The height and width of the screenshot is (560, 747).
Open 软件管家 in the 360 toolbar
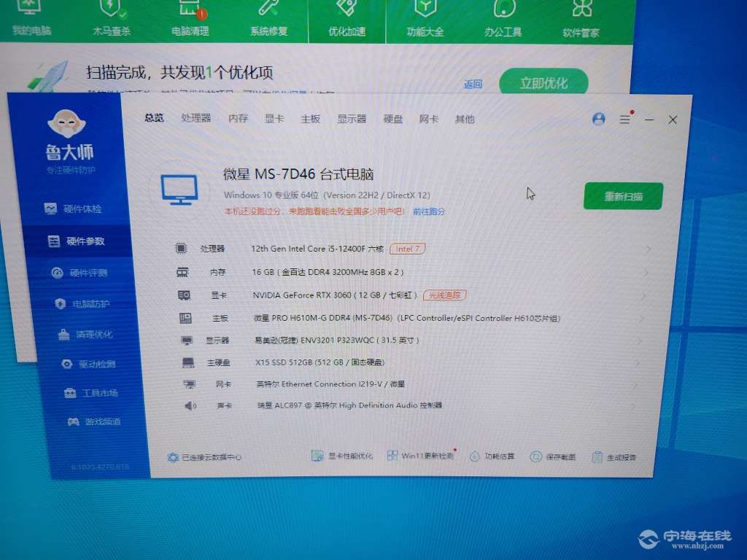point(581,19)
